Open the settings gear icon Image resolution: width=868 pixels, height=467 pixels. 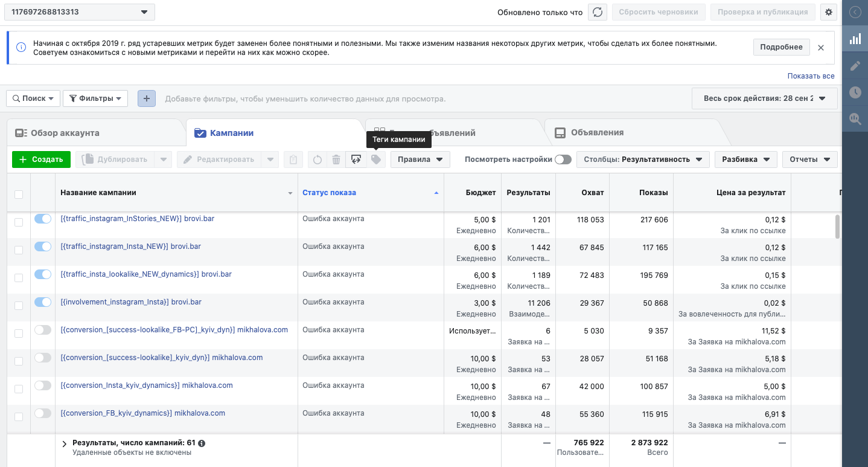[828, 12]
